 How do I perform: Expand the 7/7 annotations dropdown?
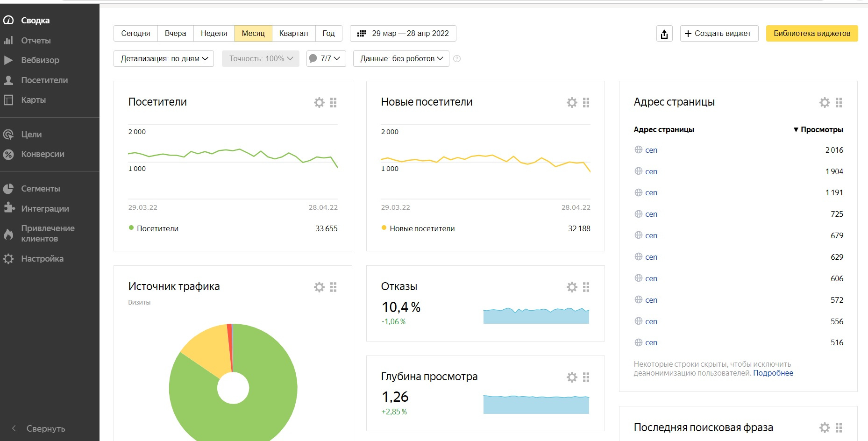click(326, 59)
